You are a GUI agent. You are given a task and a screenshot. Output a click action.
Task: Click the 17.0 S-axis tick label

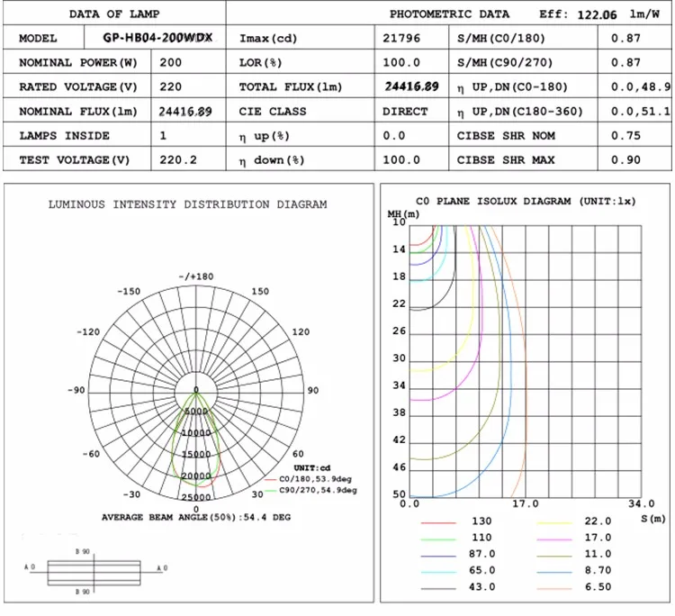tap(526, 503)
